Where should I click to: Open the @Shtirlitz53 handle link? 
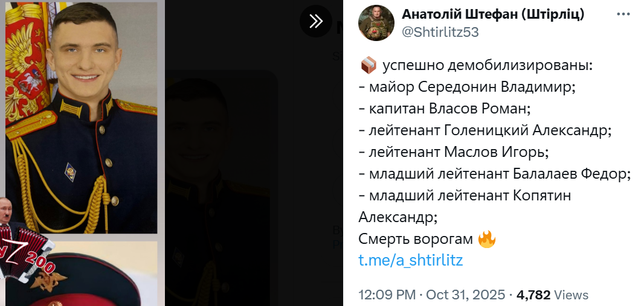[x=440, y=33]
